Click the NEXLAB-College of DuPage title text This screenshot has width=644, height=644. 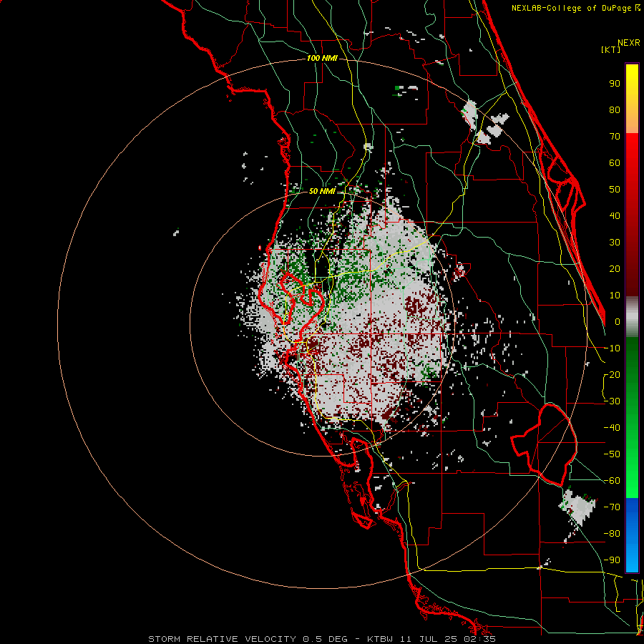click(575, 8)
